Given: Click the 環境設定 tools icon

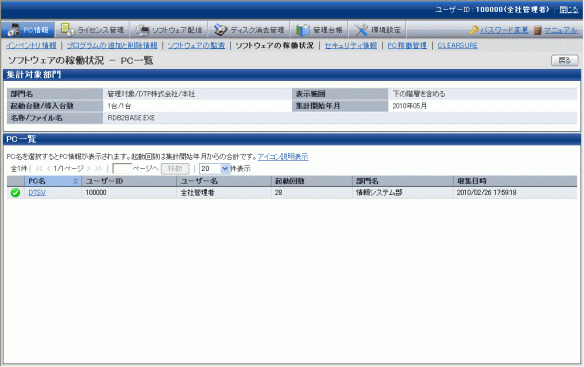Looking at the screenshot, I should click(361, 30).
